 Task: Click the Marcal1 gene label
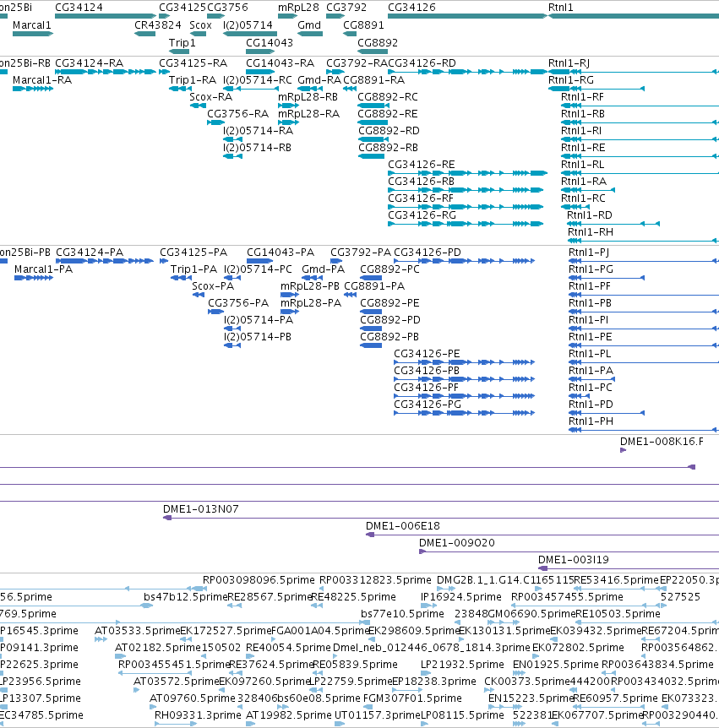pyautogui.click(x=31, y=25)
